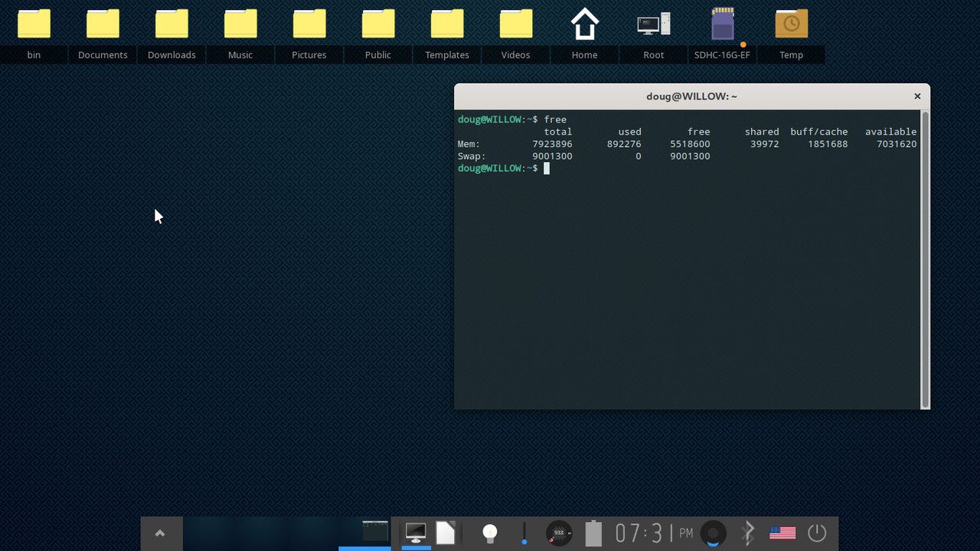Open the SDHC-16G-EF card icon
Image resolution: width=980 pixels, height=551 pixels.
pyautogui.click(x=723, y=24)
